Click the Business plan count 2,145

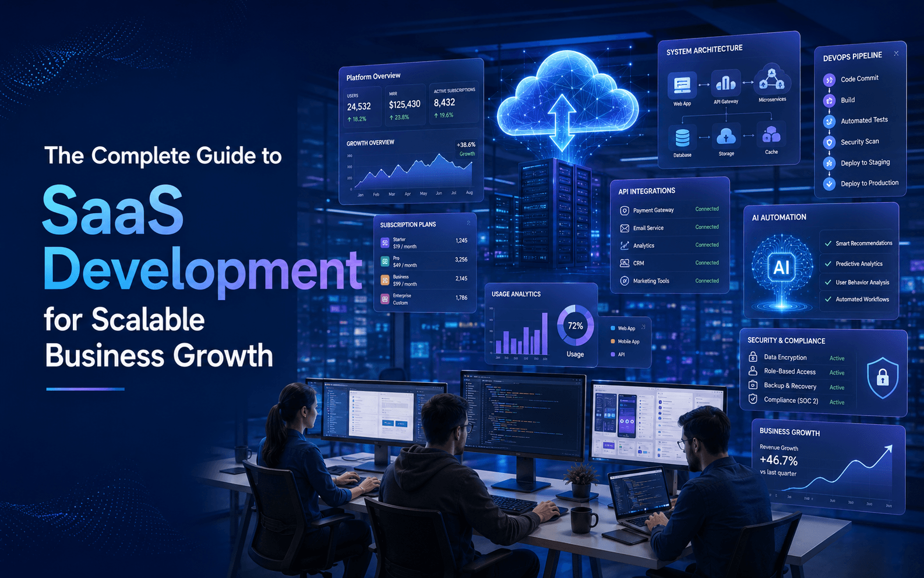(461, 279)
